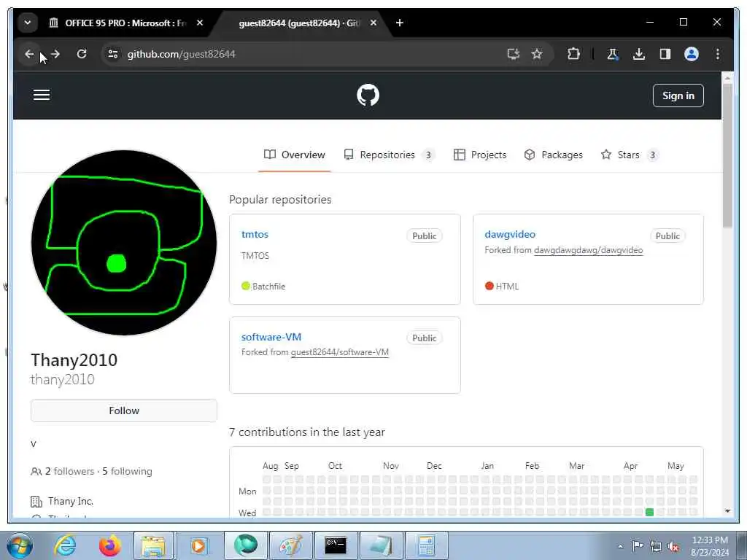Open Windows Explorer from the taskbar
Viewport: 747px width, 560px height.
pyautogui.click(x=153, y=545)
